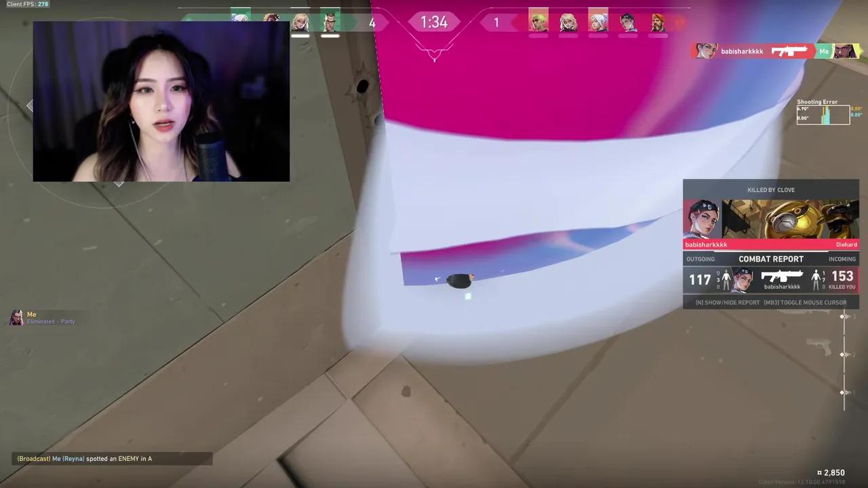The width and height of the screenshot is (868, 488).
Task: Click the killer portrait in the kill feed
Action: pos(705,51)
